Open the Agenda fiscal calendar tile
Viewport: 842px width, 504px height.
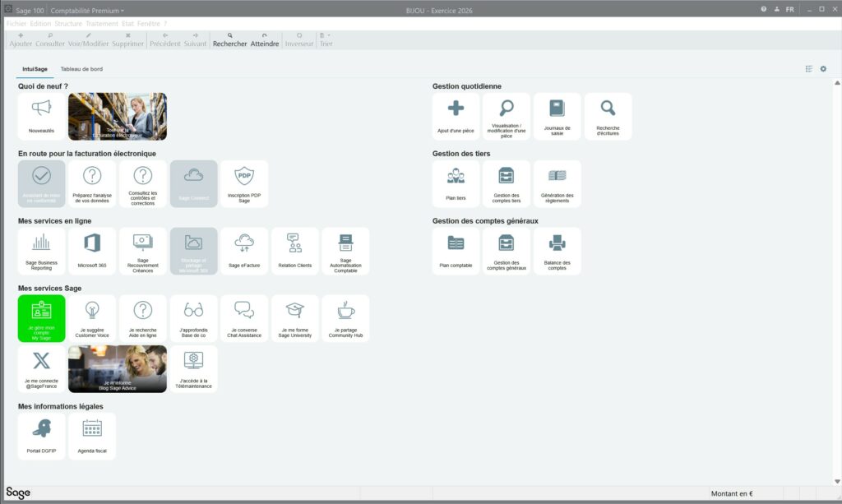click(92, 437)
